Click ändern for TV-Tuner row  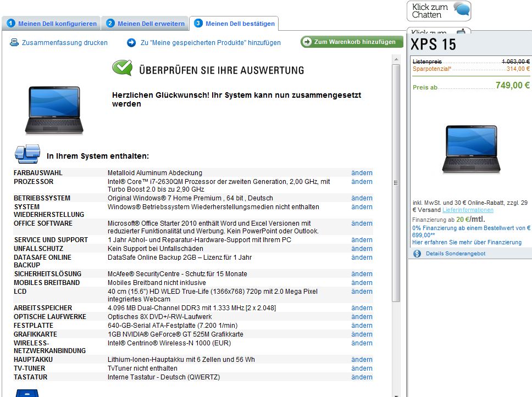click(362, 368)
